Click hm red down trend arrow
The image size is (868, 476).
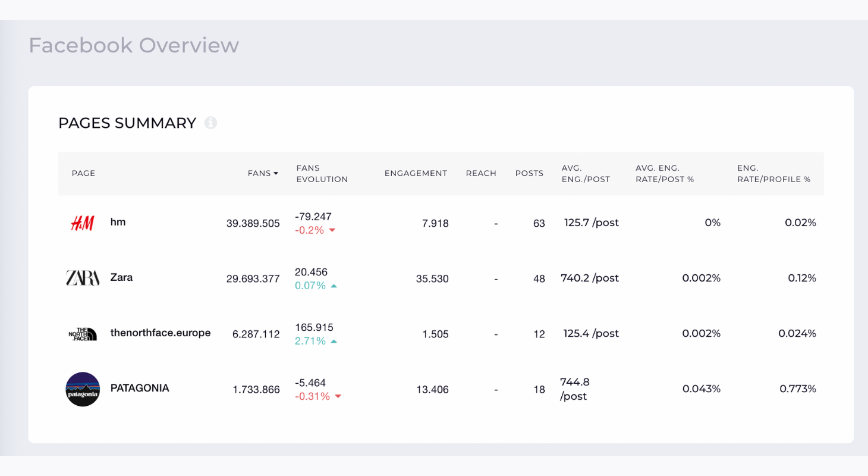coord(332,230)
